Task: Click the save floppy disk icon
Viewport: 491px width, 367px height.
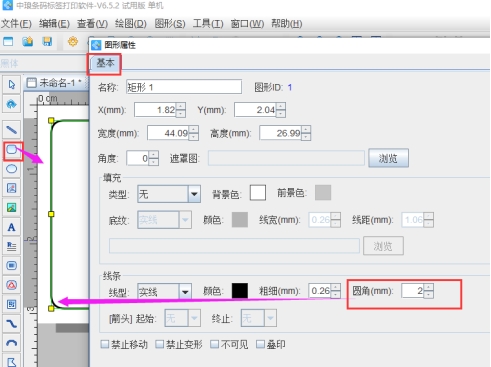Action: [x=47, y=41]
